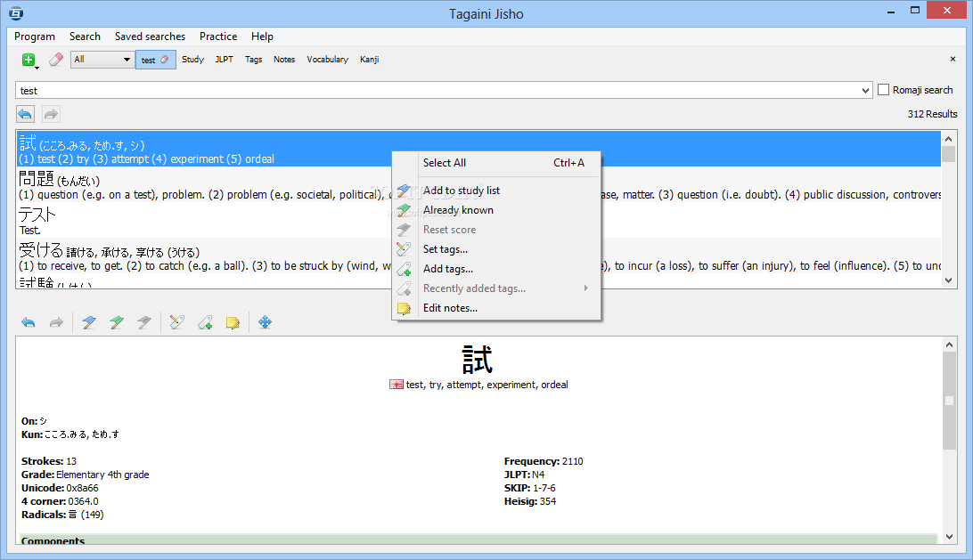This screenshot has height=560, width=973.
Task: Click the already known toolbar icon
Action: click(117, 322)
